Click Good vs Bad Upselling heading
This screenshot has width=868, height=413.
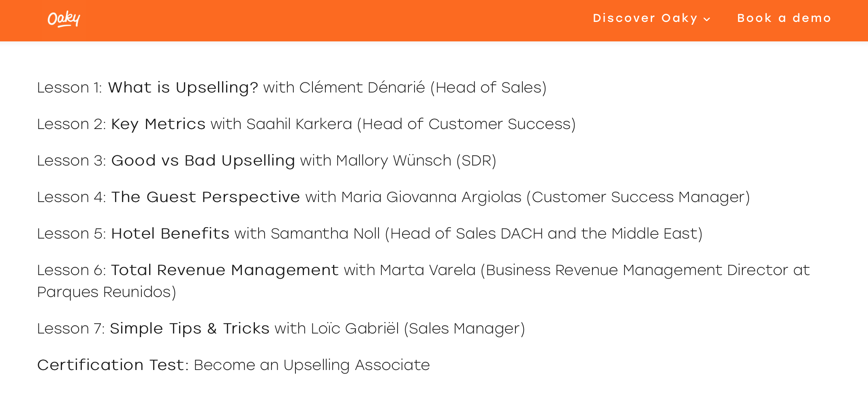point(203,161)
